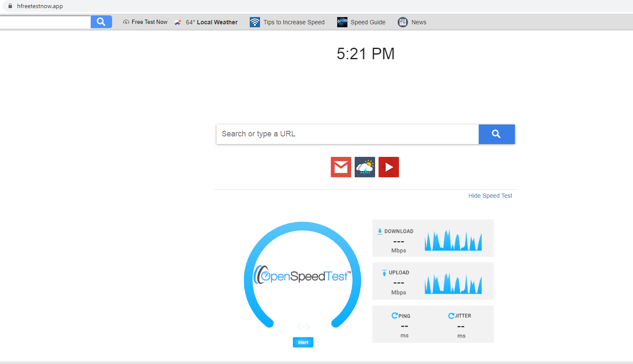The image size is (633, 364).
Task: Click the Local Weather cloud icon
Action: (178, 22)
